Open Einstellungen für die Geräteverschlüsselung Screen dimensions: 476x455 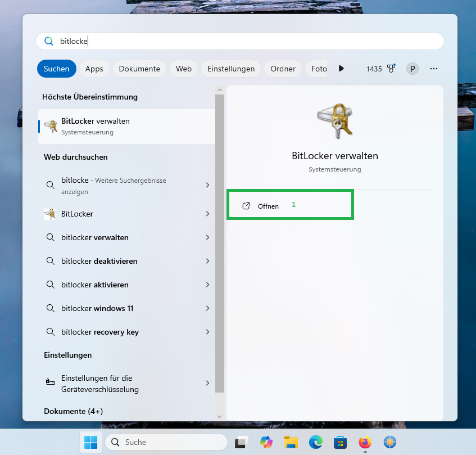126,384
